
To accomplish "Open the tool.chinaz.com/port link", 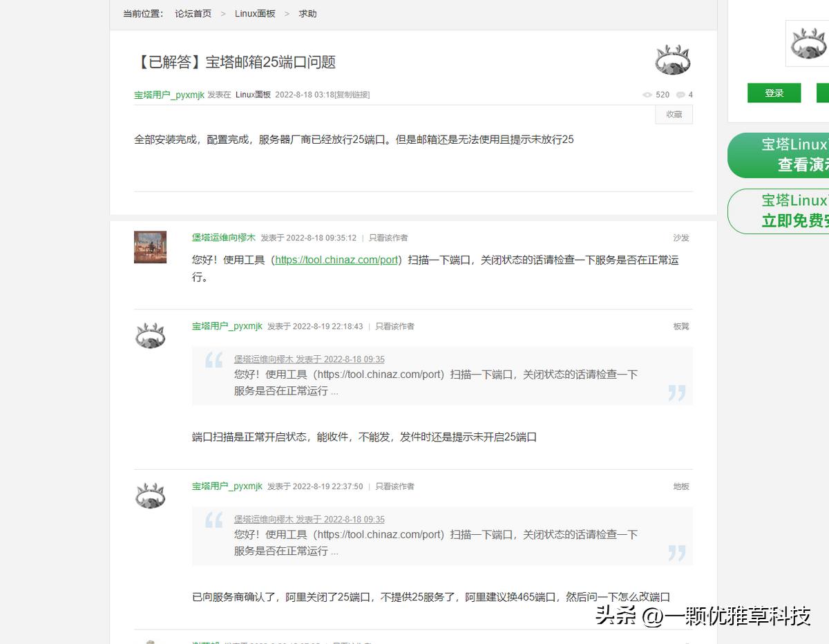I will tap(336, 260).
